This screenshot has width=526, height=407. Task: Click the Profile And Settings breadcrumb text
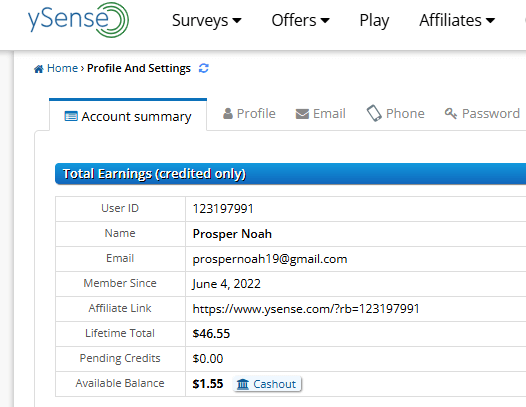click(x=139, y=68)
